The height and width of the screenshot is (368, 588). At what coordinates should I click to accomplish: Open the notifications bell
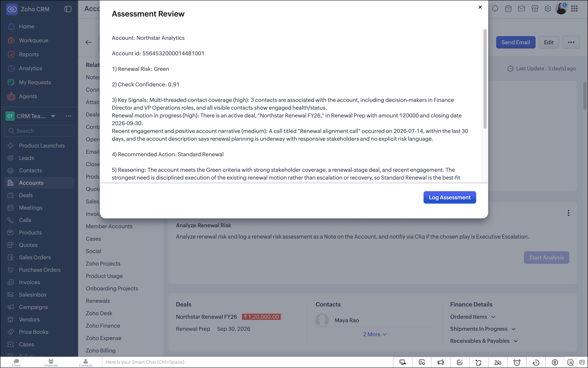point(495,9)
